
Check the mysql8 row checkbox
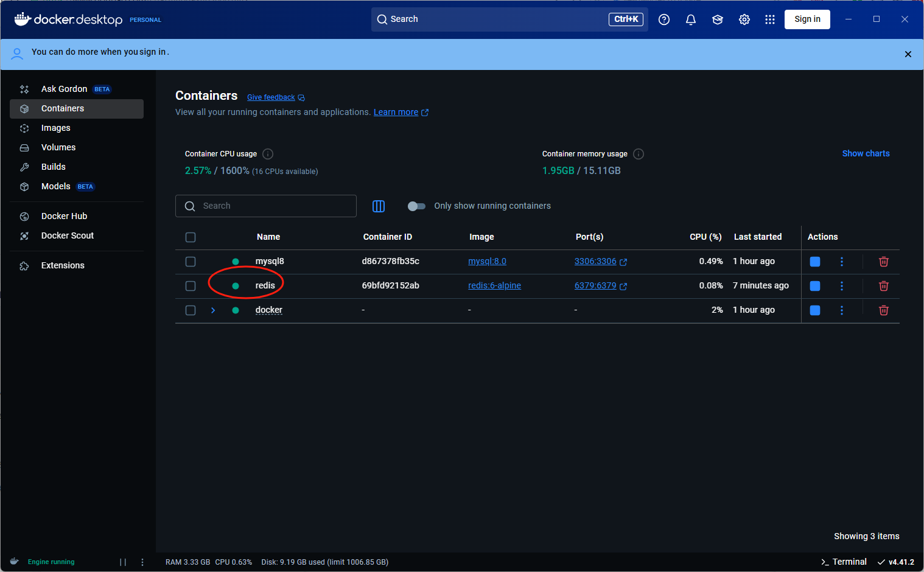tap(191, 262)
